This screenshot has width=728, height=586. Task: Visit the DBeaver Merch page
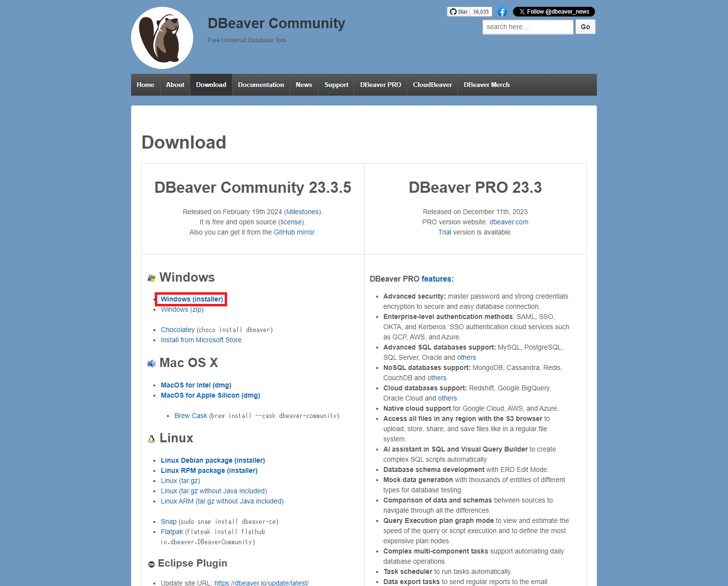click(x=486, y=84)
